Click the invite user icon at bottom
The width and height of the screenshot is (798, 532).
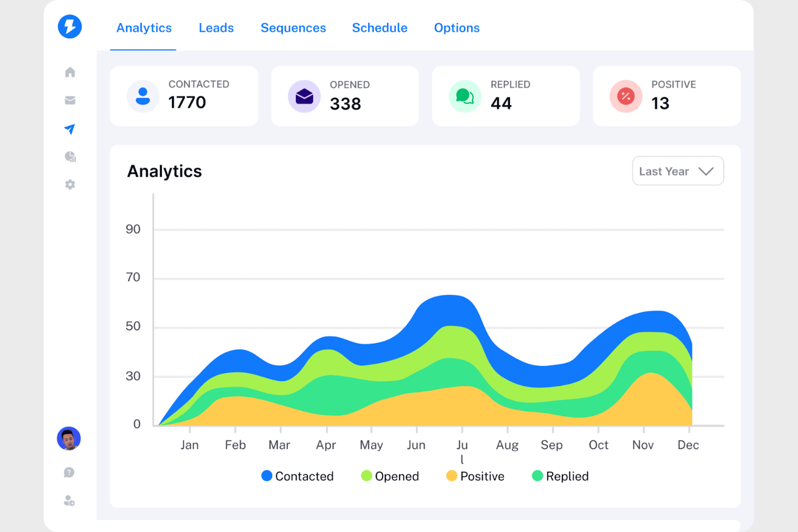pos(68,501)
